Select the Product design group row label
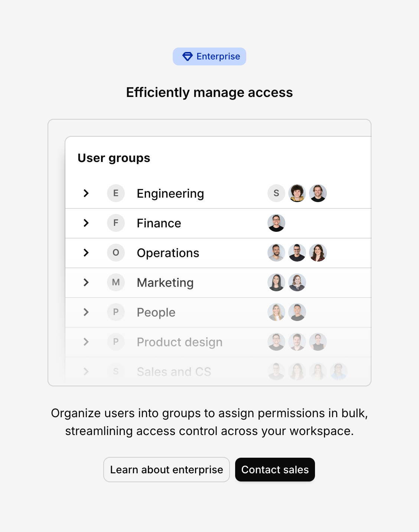The height and width of the screenshot is (532, 419). (x=179, y=342)
